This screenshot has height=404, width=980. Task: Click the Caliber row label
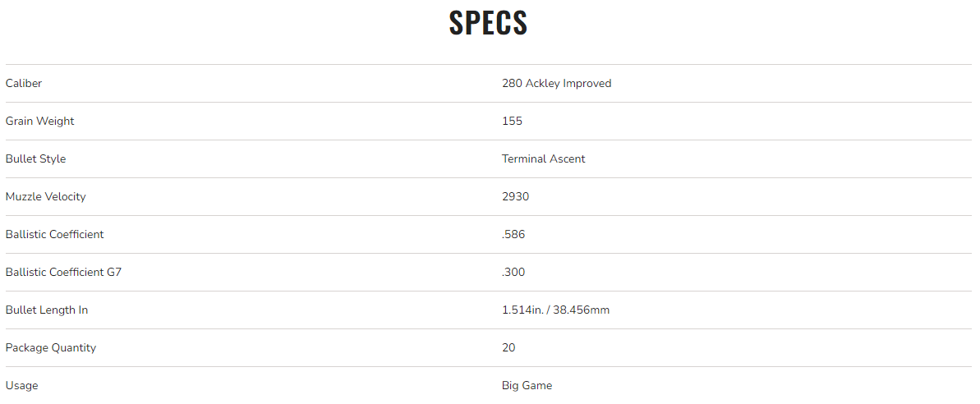pyautogui.click(x=24, y=83)
